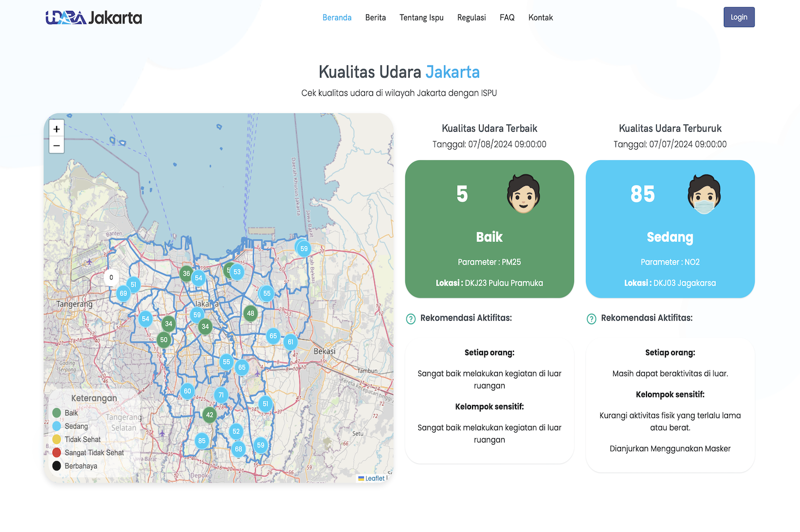Click 'Tanggal: 07/08/2024 09:00:00' text
This screenshot has width=800, height=532.
click(489, 144)
